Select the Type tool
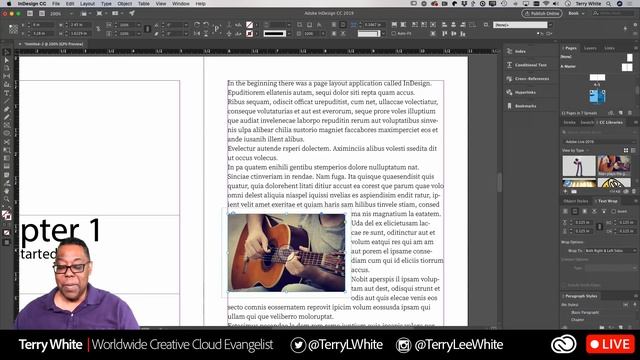The width and height of the screenshot is (640, 360). (x=7, y=93)
